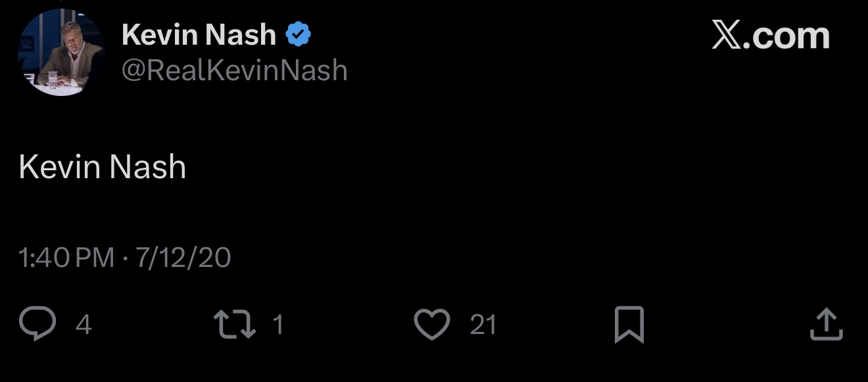The image size is (868, 382).
Task: Click the word "Nash" in the tweet body
Action: [147, 167]
